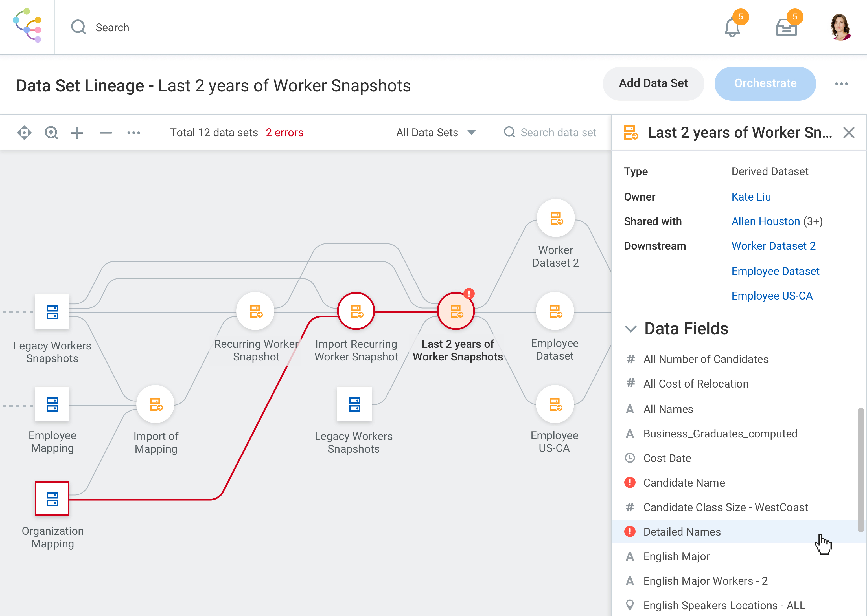867x616 pixels.
Task: Collapse the Data Fields section
Action: point(630,329)
